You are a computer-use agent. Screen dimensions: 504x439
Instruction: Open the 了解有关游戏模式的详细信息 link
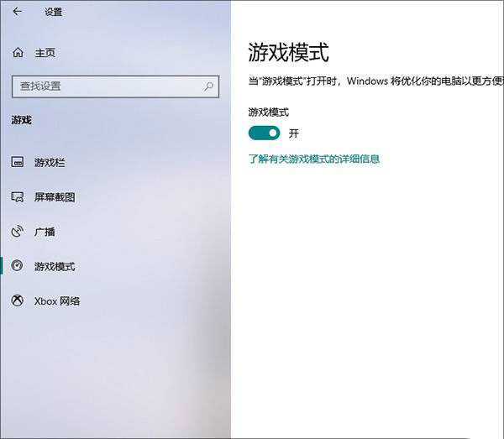314,158
